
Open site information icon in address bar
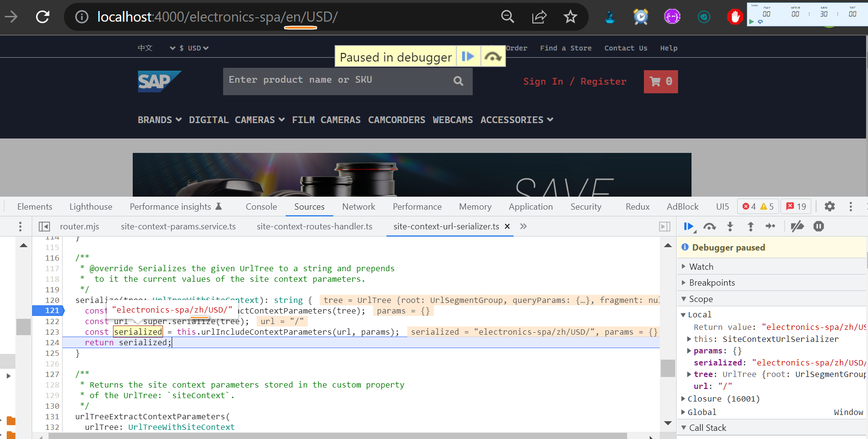pyautogui.click(x=82, y=17)
